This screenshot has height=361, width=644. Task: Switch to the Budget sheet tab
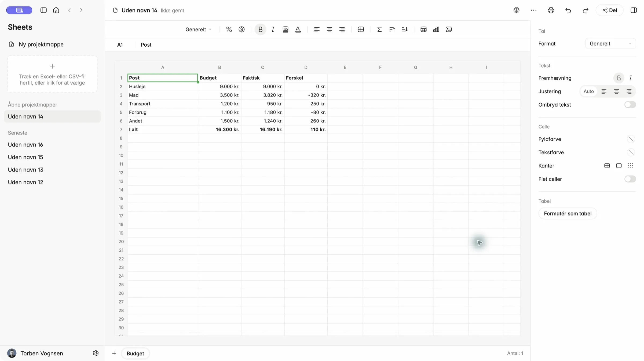tap(135, 353)
